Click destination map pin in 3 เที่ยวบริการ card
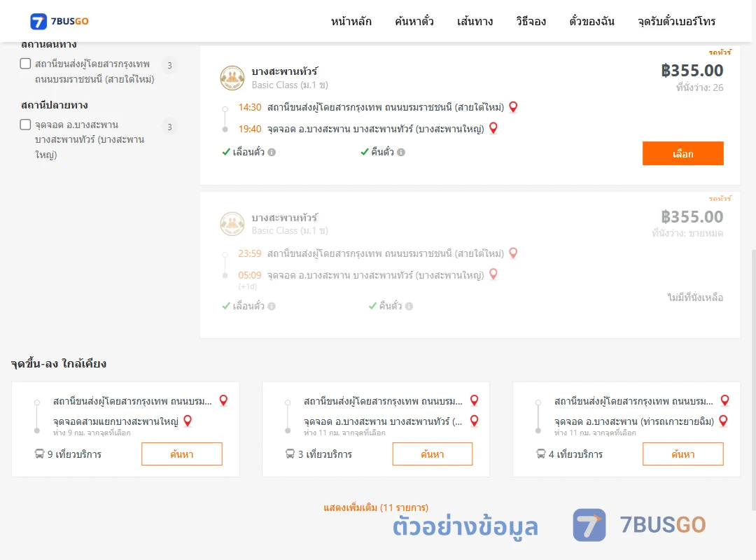 coord(475,421)
